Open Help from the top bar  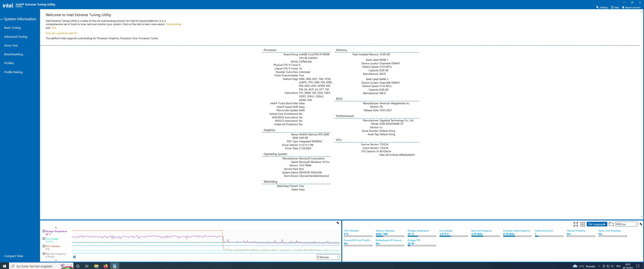coord(615,7)
